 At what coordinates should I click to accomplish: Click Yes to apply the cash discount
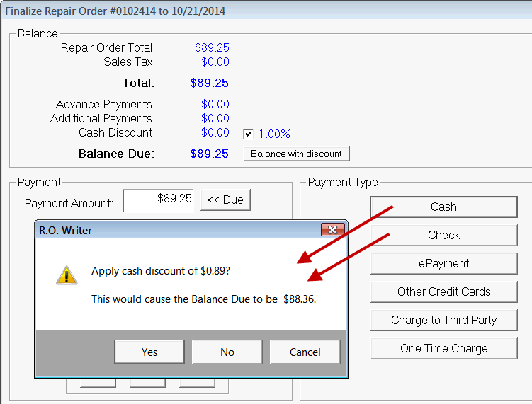(149, 352)
